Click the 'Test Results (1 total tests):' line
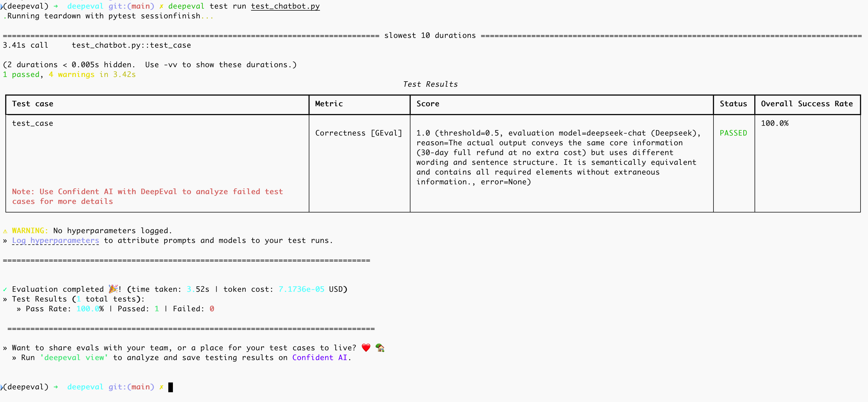 pos(78,299)
